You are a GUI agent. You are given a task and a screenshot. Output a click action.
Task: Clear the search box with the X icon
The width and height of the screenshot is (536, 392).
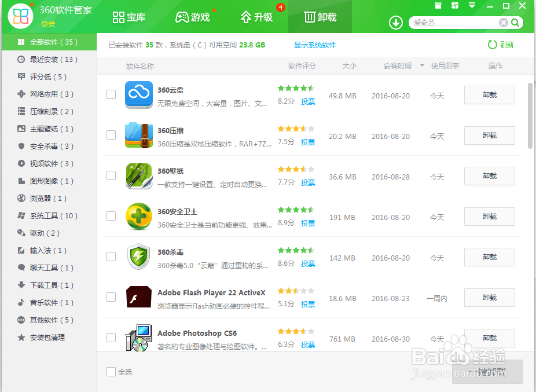[503, 23]
